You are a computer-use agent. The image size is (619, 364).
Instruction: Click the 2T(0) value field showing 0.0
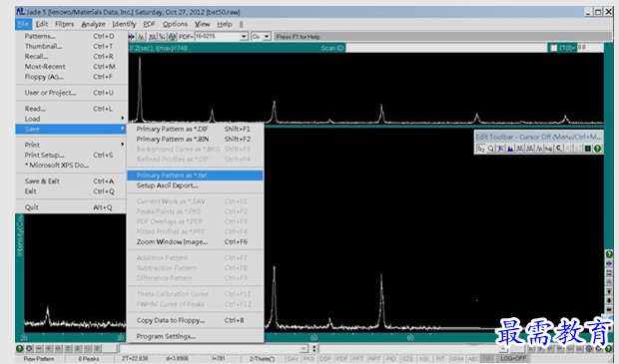tap(590, 48)
